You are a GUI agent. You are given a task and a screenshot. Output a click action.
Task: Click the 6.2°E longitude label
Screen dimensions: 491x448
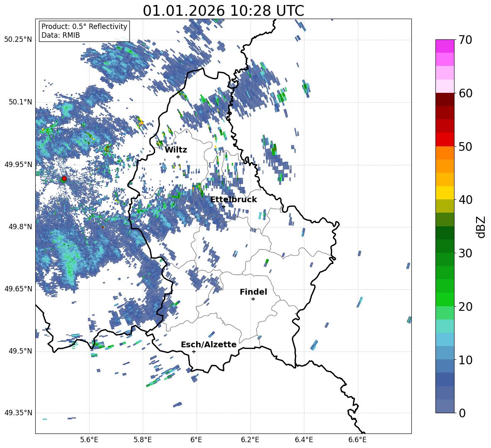[x=250, y=440]
